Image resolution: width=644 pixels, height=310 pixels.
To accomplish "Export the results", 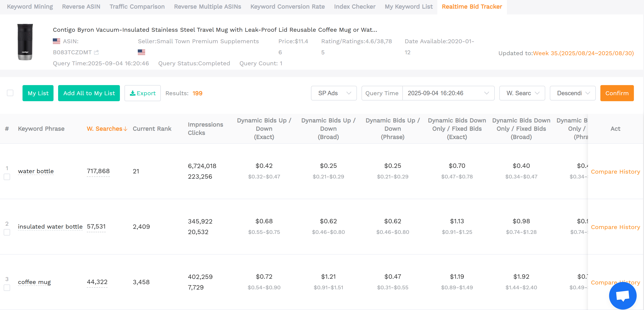I will 142,93.
